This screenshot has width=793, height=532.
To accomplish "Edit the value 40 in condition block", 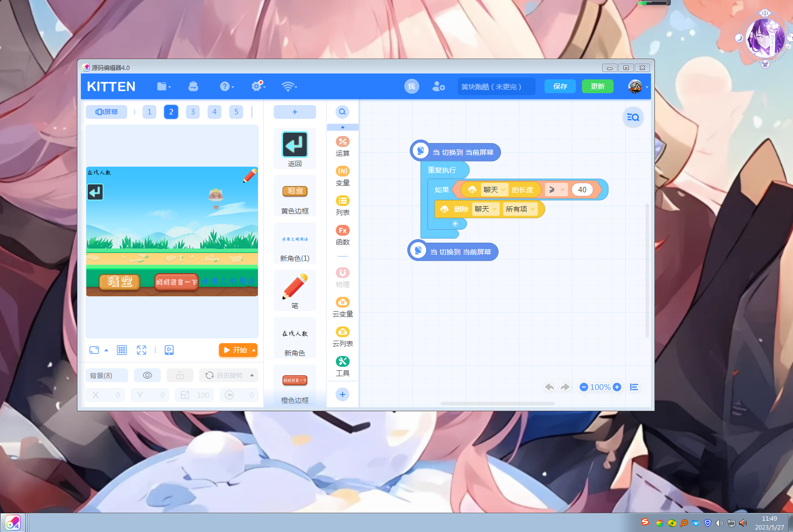I will point(582,190).
